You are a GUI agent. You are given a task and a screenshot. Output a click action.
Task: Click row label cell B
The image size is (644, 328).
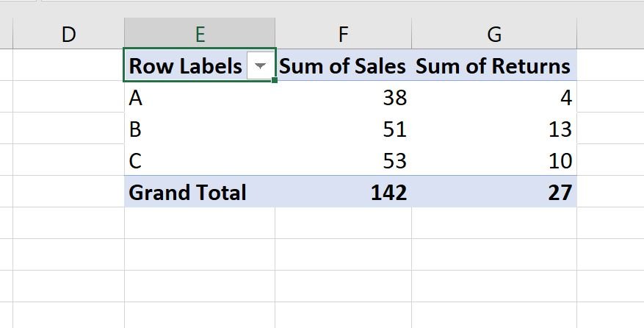point(200,129)
